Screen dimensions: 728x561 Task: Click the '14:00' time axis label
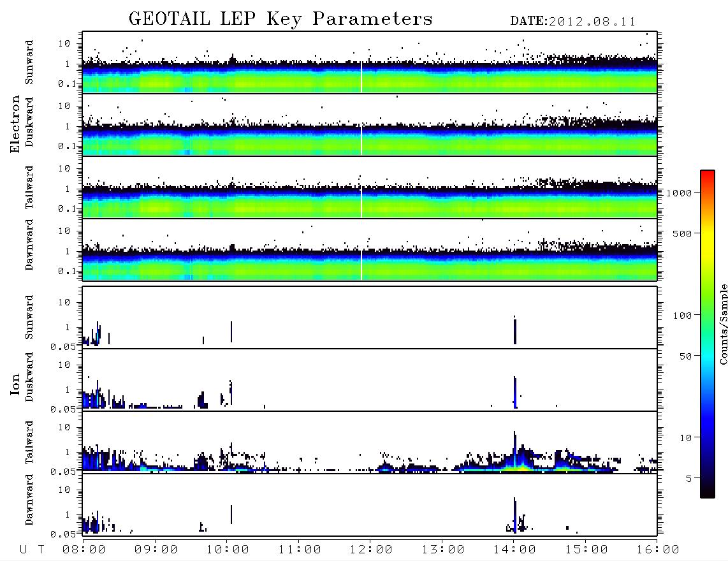tap(514, 550)
